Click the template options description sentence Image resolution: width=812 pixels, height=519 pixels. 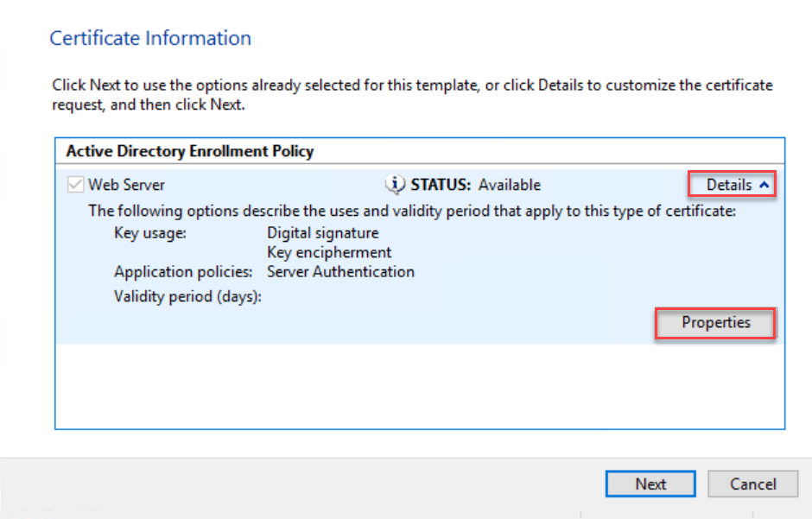coord(412,211)
